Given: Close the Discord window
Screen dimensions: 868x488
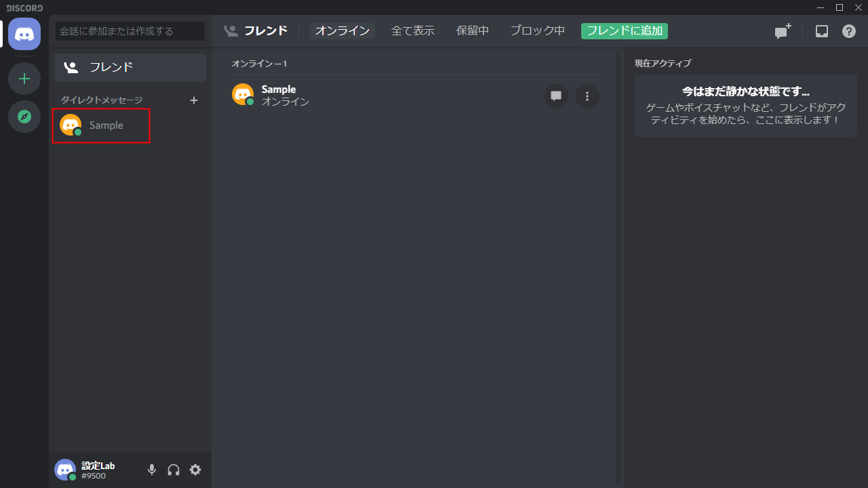Looking at the screenshot, I should click(x=858, y=7).
